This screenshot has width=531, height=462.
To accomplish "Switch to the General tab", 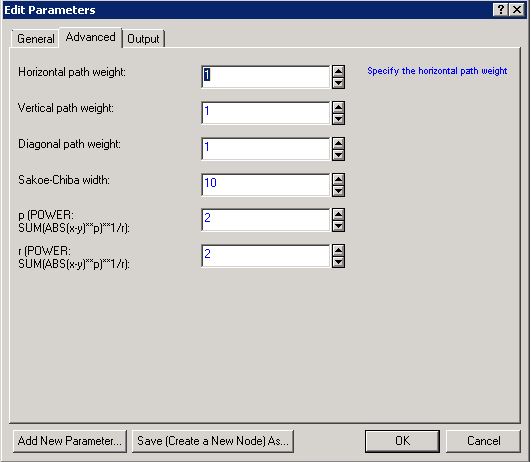I will click(35, 39).
